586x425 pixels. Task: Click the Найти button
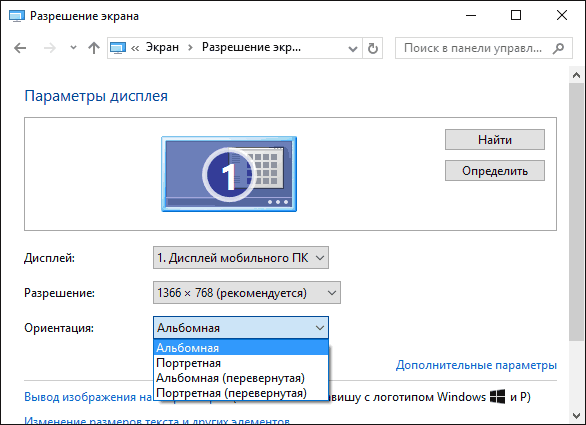point(495,139)
